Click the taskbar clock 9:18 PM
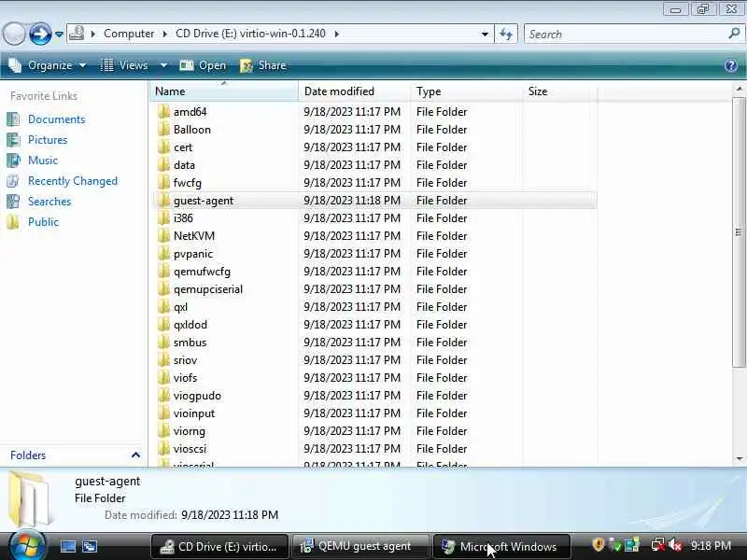The image size is (747, 560). tap(711, 546)
